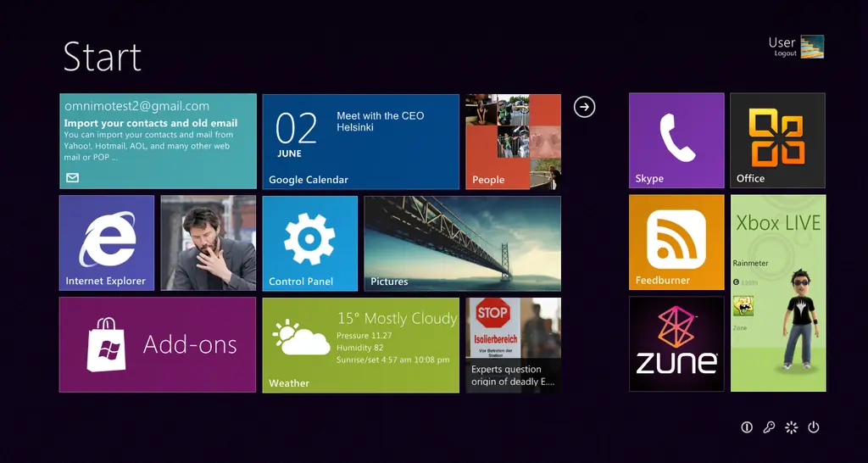868x463 pixels.
Task: Open the Gmail mail tile
Action: (x=158, y=142)
